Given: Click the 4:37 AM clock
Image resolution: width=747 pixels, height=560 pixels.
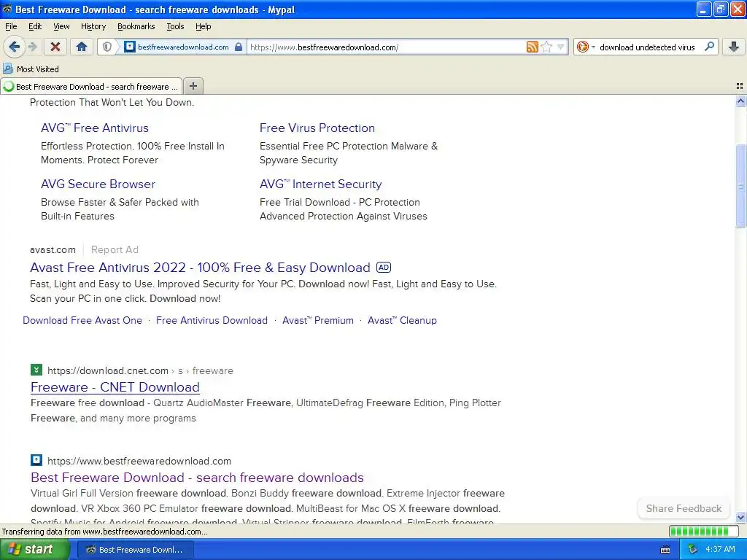Looking at the screenshot, I should point(720,550).
